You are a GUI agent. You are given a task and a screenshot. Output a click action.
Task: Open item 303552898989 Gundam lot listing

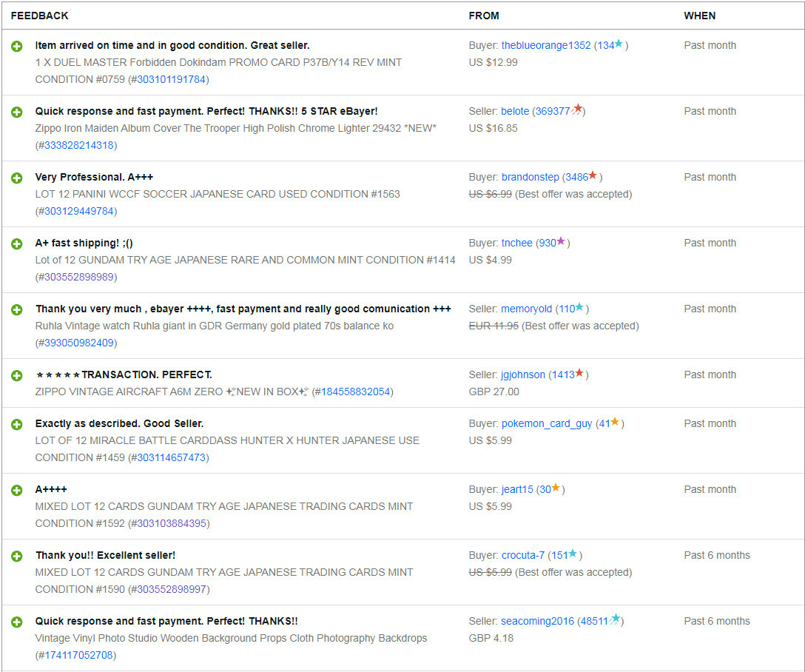point(78,278)
